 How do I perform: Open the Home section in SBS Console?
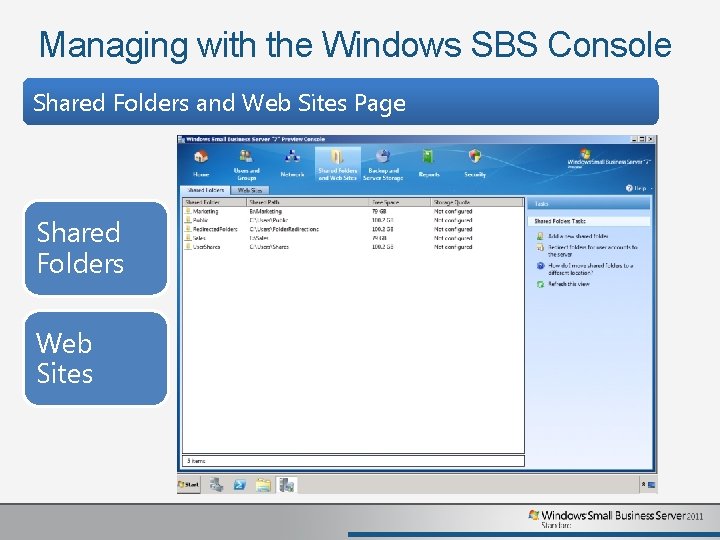point(201,163)
